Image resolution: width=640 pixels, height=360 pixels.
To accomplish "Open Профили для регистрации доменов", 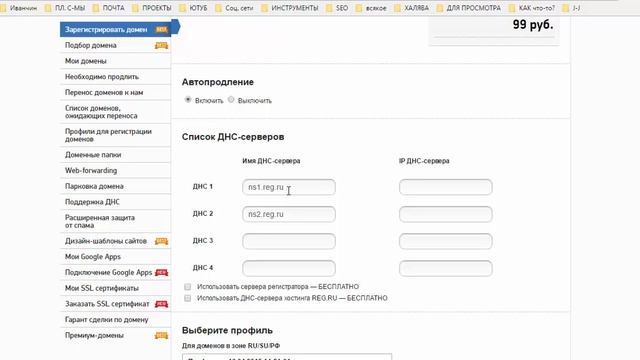I will [116, 135].
